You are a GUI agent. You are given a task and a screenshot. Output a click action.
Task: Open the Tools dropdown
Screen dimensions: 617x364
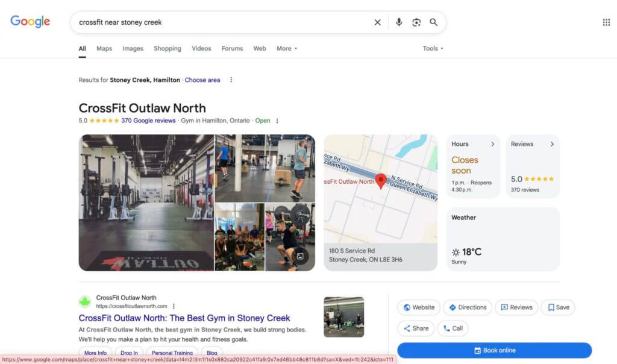[433, 48]
